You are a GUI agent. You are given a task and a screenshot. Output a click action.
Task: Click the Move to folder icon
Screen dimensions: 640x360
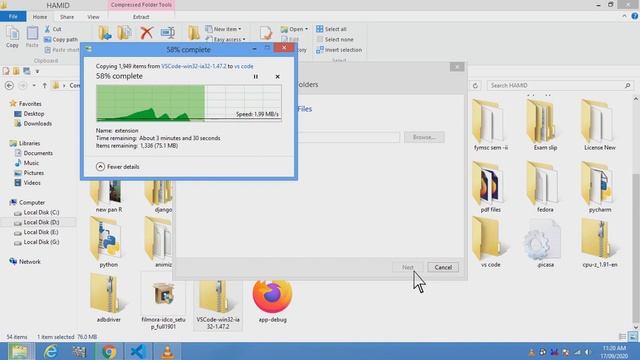104,33
